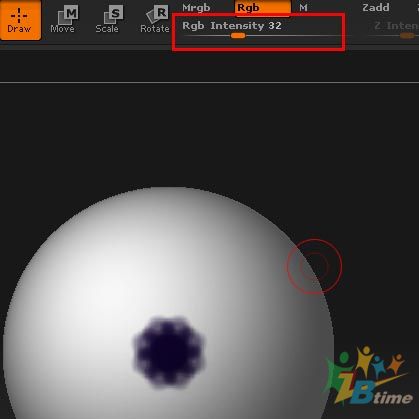
Task: Toggle the Rgb paint mode
Action: tap(262, 8)
